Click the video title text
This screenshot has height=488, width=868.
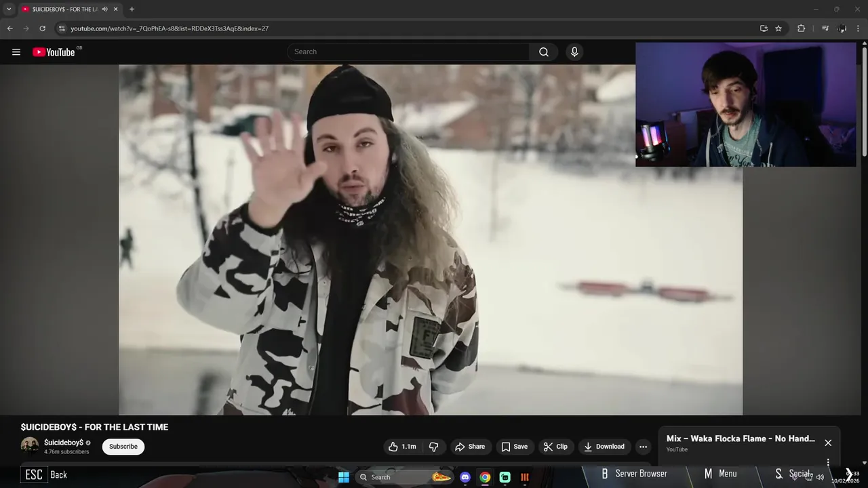click(94, 427)
